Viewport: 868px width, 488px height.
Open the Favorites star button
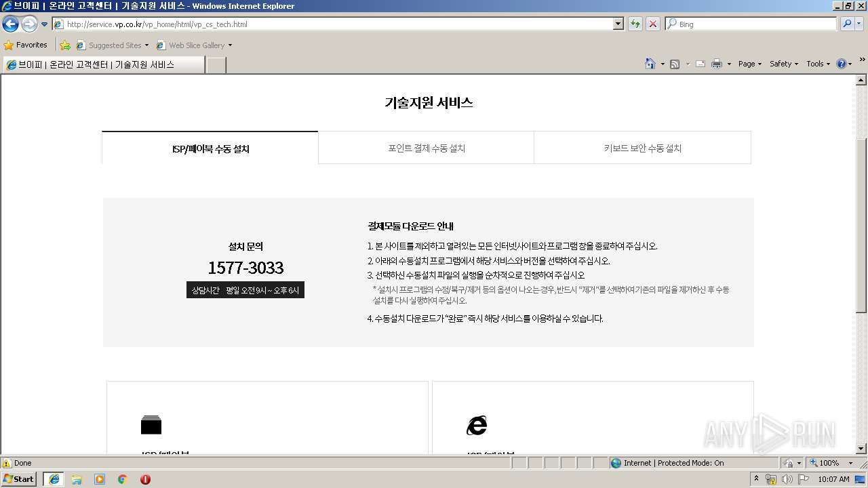pyautogui.click(x=26, y=45)
